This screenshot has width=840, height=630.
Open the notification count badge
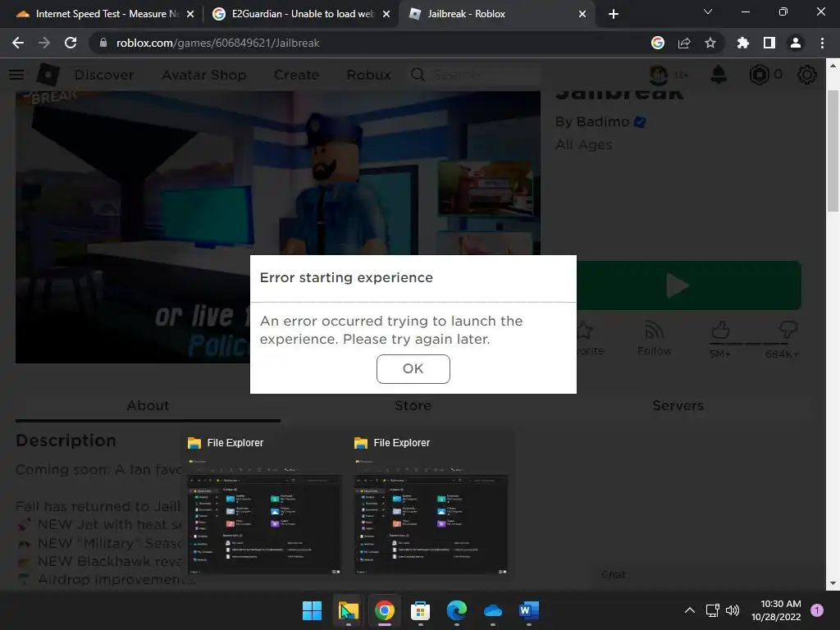click(x=817, y=610)
